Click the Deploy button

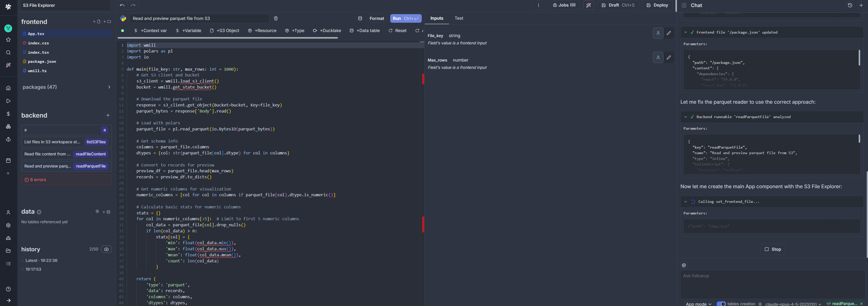coord(657,5)
